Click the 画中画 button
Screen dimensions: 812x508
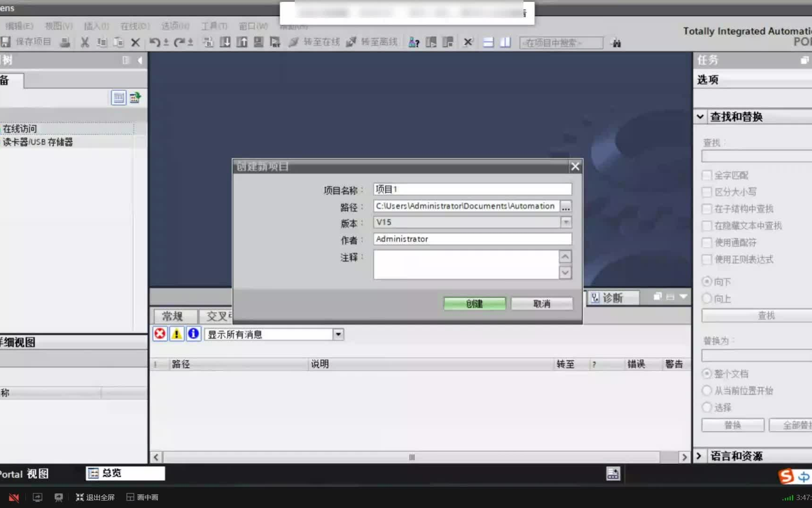coord(142,497)
